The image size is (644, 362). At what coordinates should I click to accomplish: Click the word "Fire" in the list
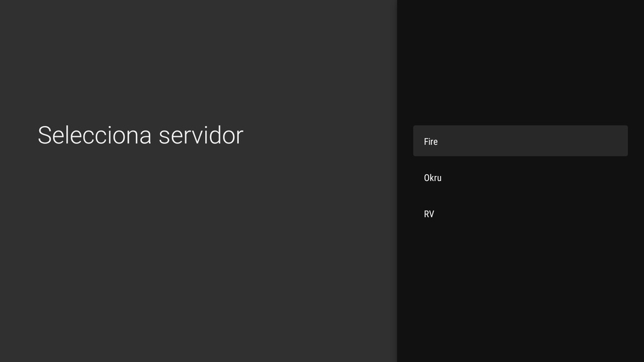[430, 142]
